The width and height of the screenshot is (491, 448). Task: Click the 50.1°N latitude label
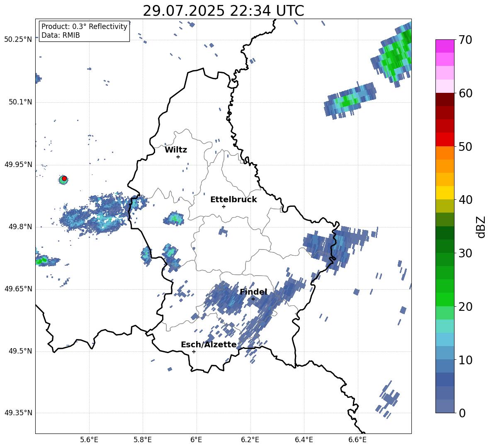pos(20,102)
